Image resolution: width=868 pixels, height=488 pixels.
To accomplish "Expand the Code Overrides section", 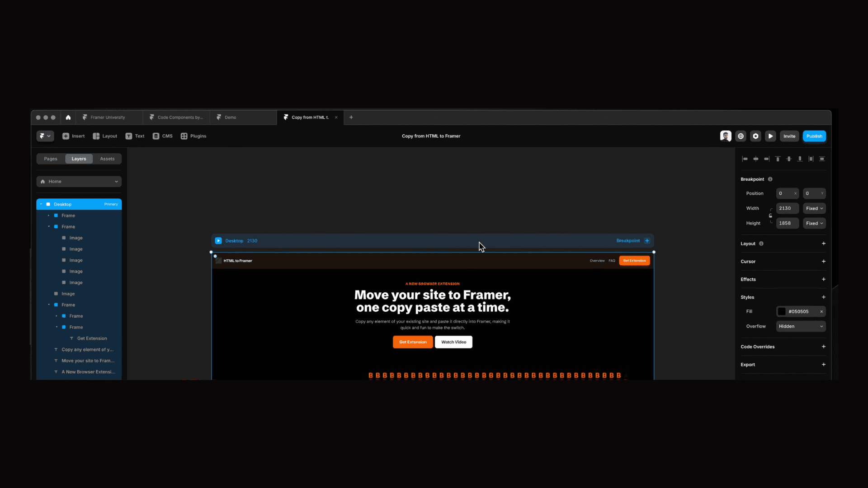I will tap(823, 346).
